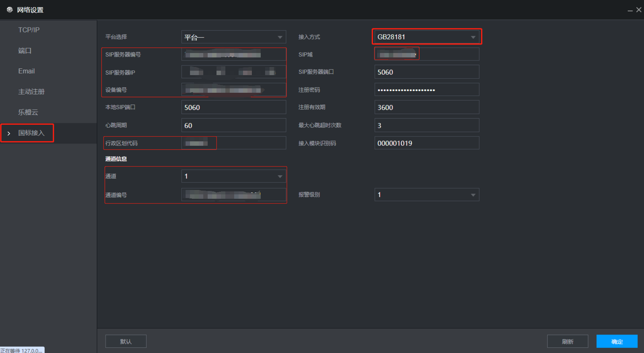
Task: Focus the 注册密码 password field
Action: (426, 90)
